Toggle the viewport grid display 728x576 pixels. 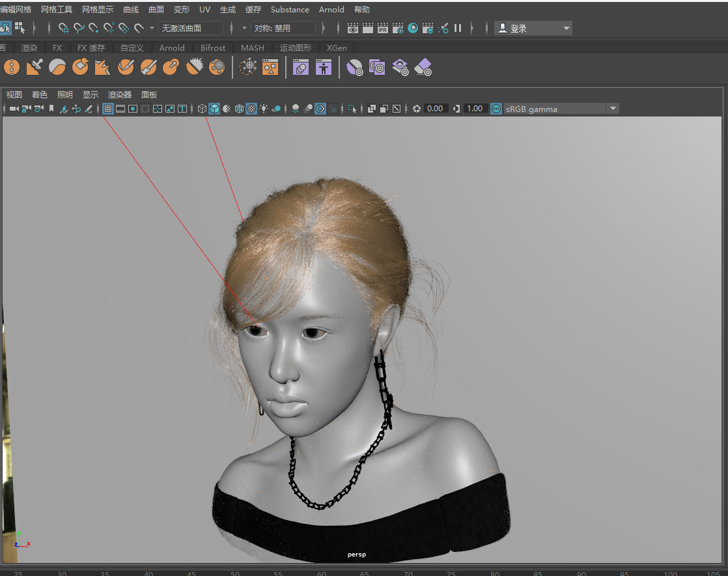pos(108,109)
